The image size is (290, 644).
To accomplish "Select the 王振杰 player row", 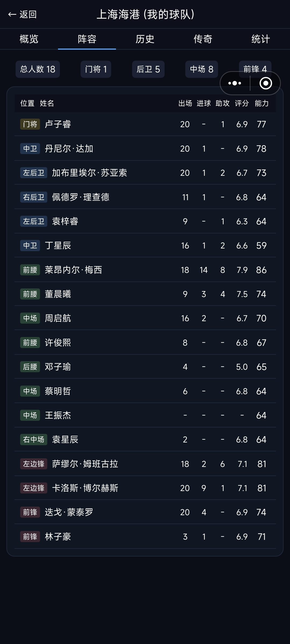I will click(x=145, y=415).
